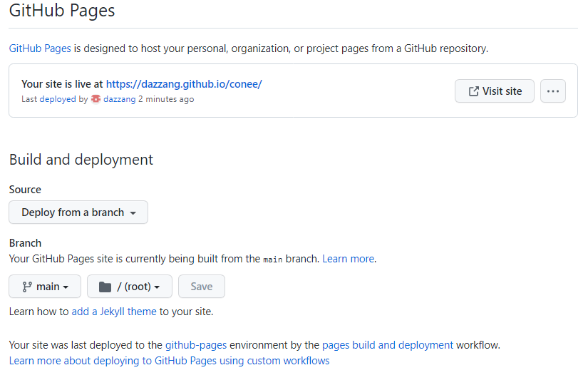588x385 pixels.
Task: Open the main branch selector dropdown
Action: [x=45, y=287]
